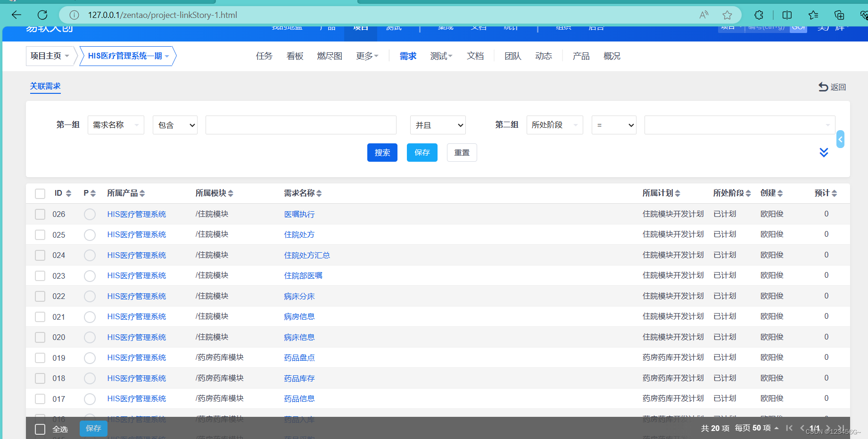Switch to the 任务 tab
The width and height of the screenshot is (868, 439).
tap(264, 56)
